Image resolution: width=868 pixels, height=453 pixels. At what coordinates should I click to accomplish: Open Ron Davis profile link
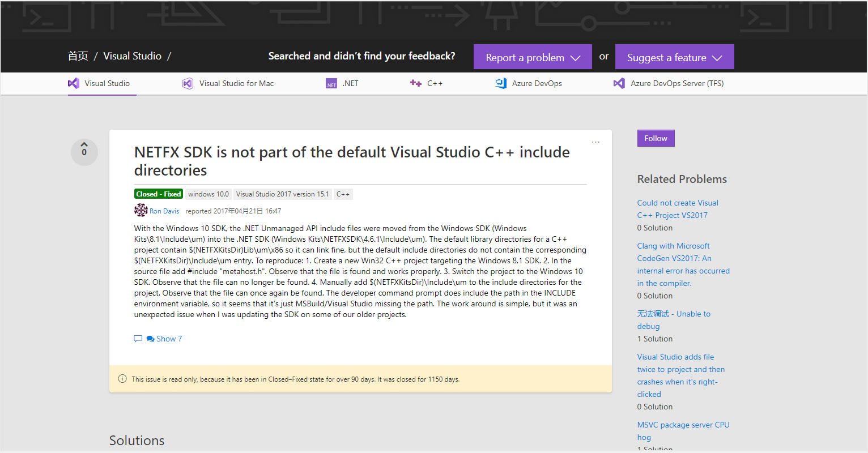tap(164, 211)
